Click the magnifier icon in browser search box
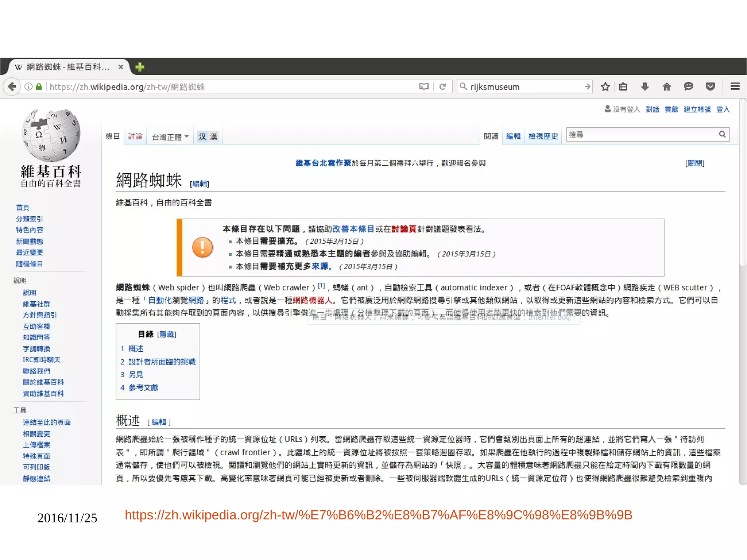The height and width of the screenshot is (560, 747). point(463,87)
